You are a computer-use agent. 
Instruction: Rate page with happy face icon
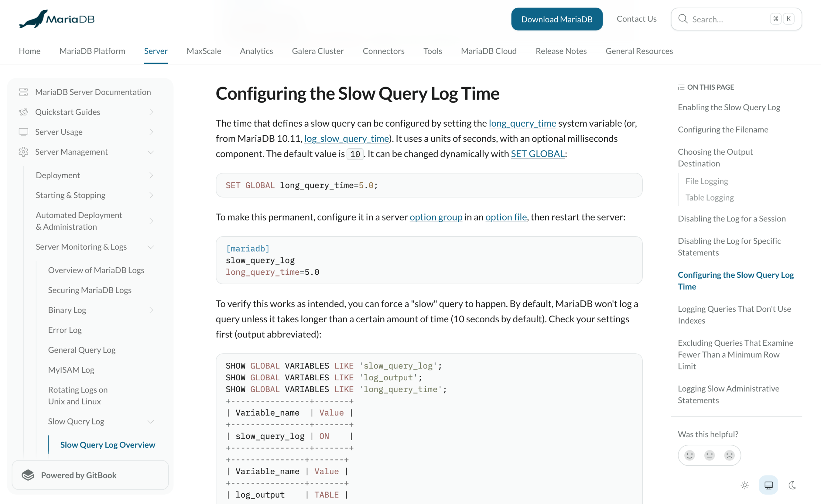click(x=690, y=455)
